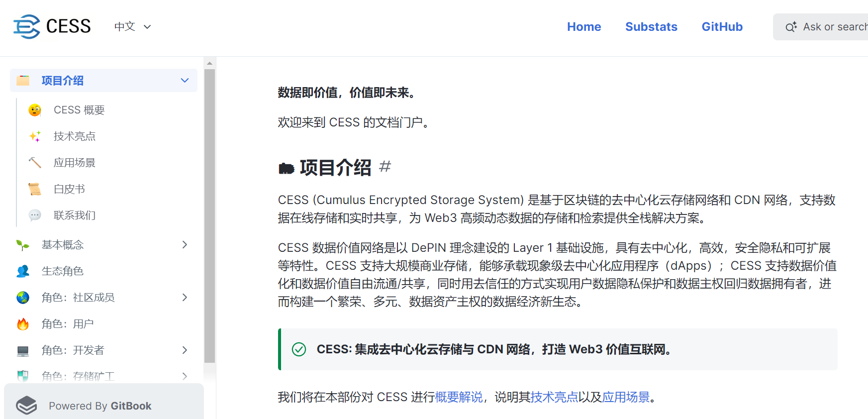This screenshot has height=419, width=868.
Task: Click the CESS logo icon
Action: pyautogui.click(x=26, y=26)
